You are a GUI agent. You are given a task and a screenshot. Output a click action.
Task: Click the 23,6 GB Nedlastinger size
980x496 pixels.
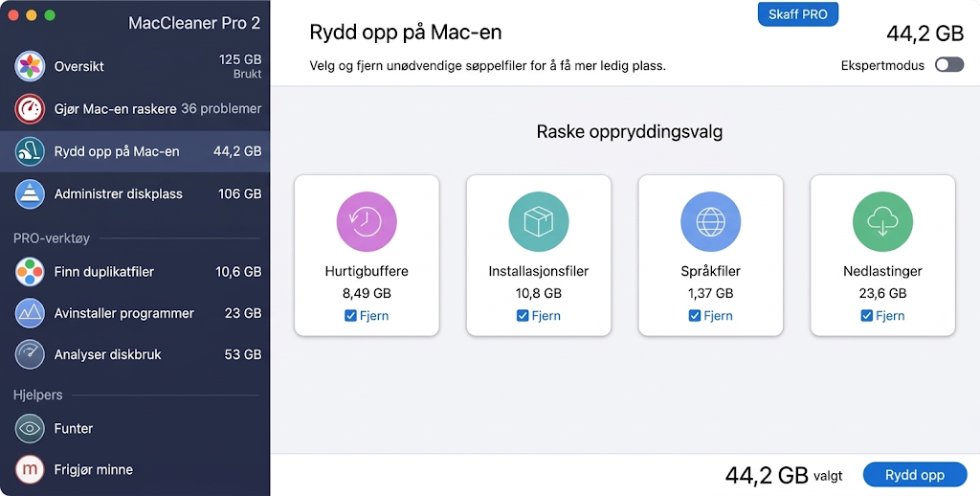(x=882, y=293)
